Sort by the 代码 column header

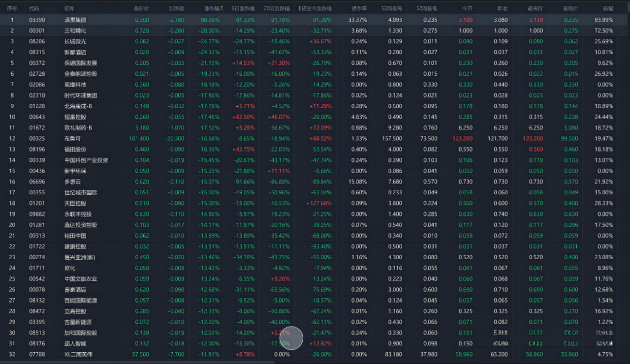(34, 8)
